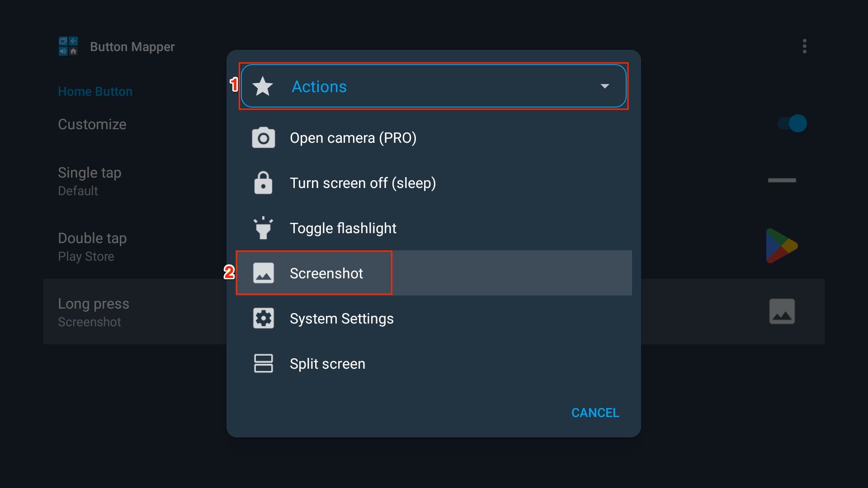Click the Actions star favorite button

point(263,86)
